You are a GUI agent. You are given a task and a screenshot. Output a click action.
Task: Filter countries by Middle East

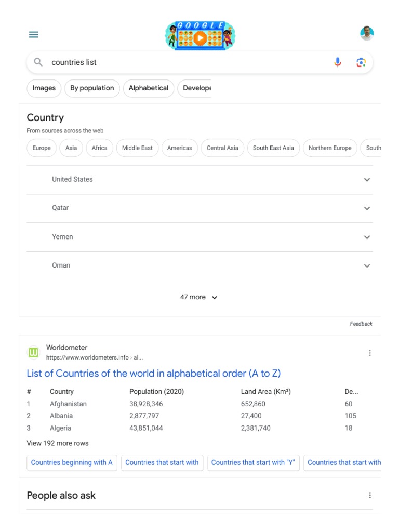click(137, 148)
